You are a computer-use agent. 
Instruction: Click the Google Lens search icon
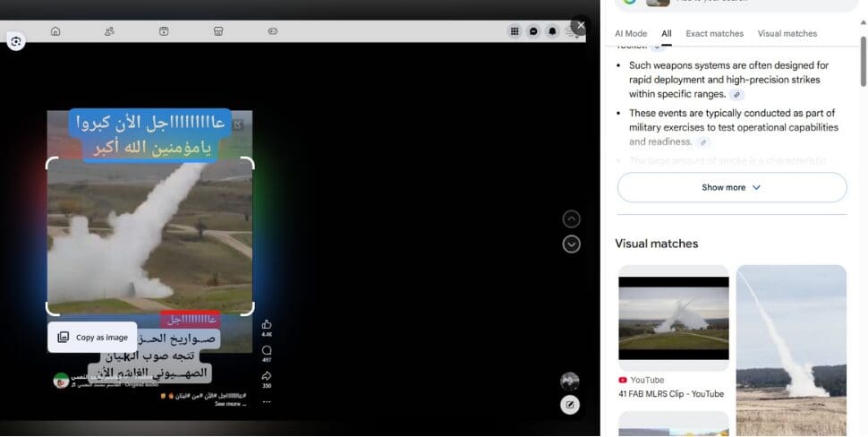(x=16, y=41)
